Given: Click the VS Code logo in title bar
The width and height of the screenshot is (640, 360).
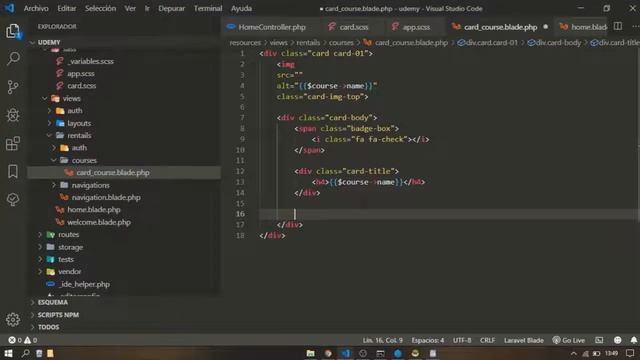Looking at the screenshot, I should [x=9, y=8].
